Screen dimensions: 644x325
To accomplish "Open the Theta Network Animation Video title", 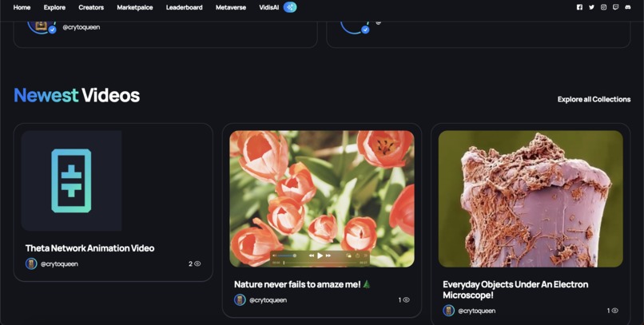I will [x=90, y=248].
